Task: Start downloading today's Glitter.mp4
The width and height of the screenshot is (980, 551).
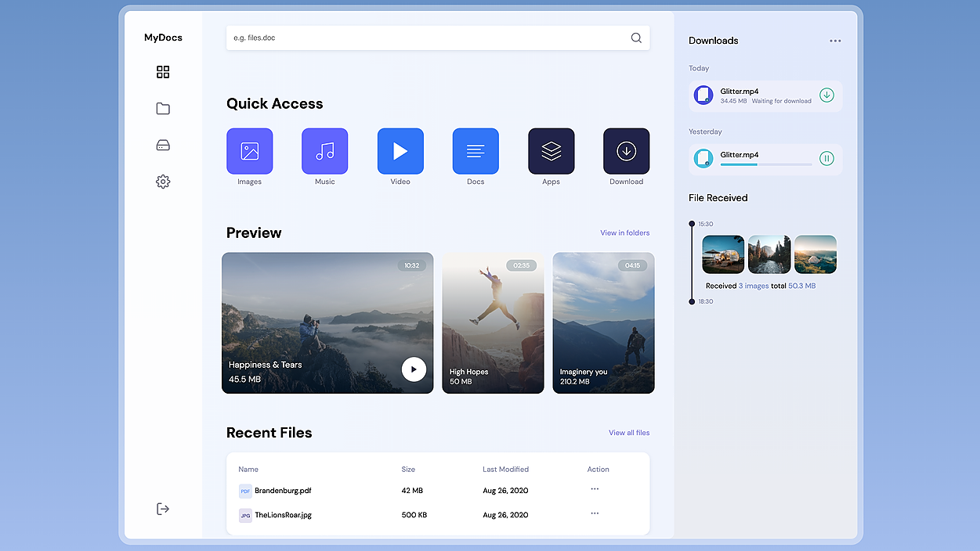Action: click(x=826, y=95)
